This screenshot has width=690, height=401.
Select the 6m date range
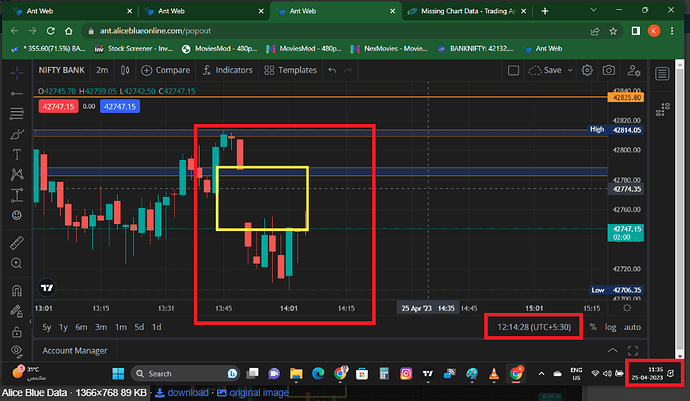(81, 327)
